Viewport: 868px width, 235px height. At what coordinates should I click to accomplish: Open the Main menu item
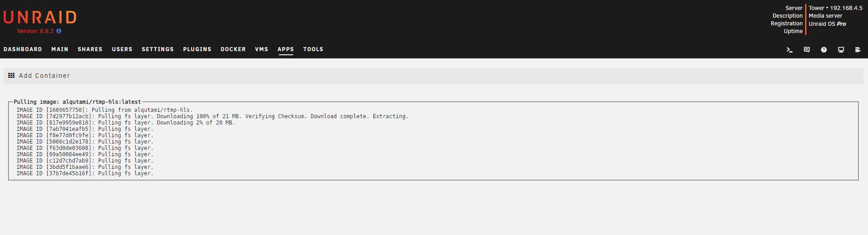(60, 49)
